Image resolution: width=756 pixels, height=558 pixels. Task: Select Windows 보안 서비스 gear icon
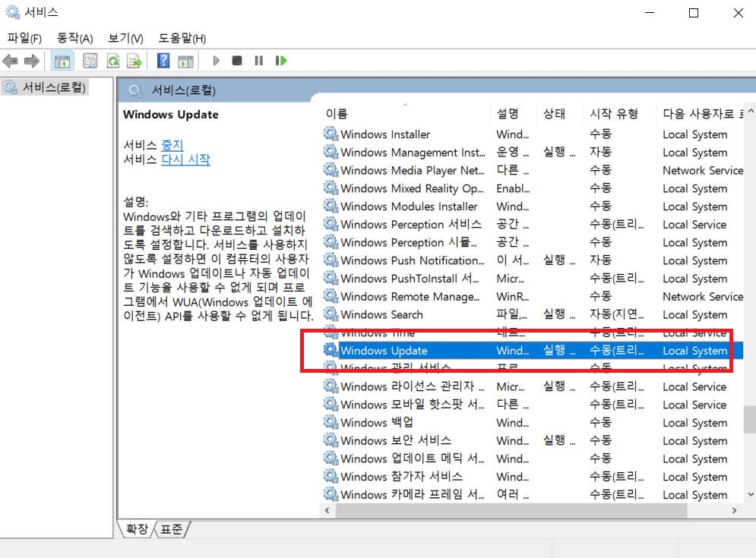pos(331,440)
